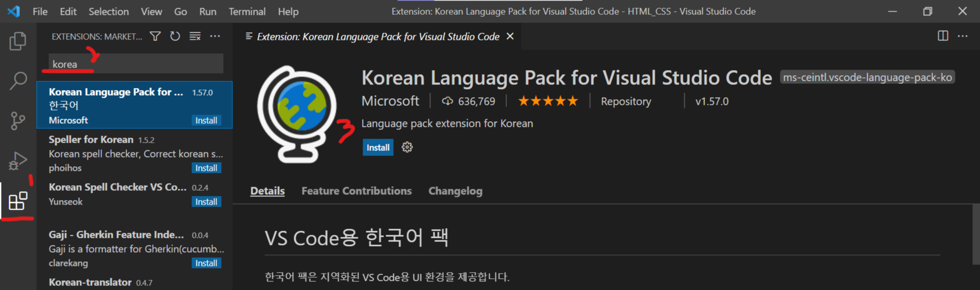This screenshot has height=290, width=980.
Task: Click the Microsoft publisher link
Action: [x=390, y=101]
